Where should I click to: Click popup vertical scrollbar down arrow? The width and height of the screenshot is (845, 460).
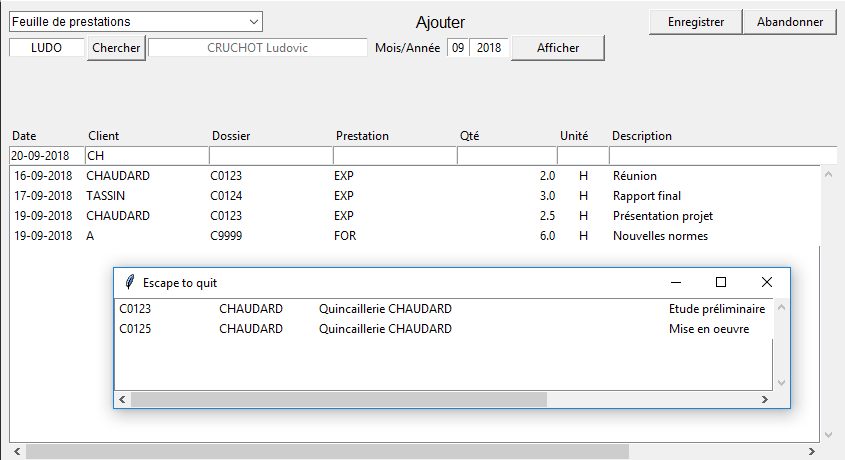coord(781,382)
